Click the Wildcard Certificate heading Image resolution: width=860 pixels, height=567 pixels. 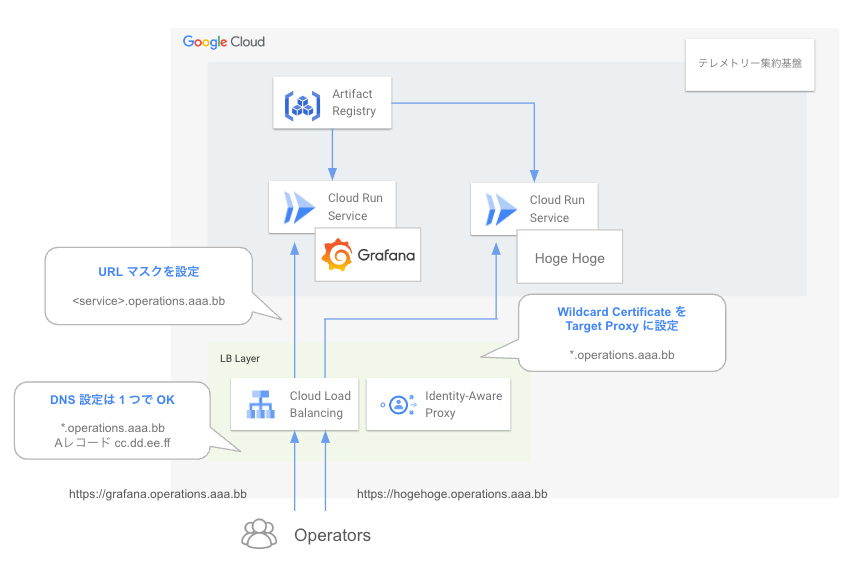[x=622, y=319]
